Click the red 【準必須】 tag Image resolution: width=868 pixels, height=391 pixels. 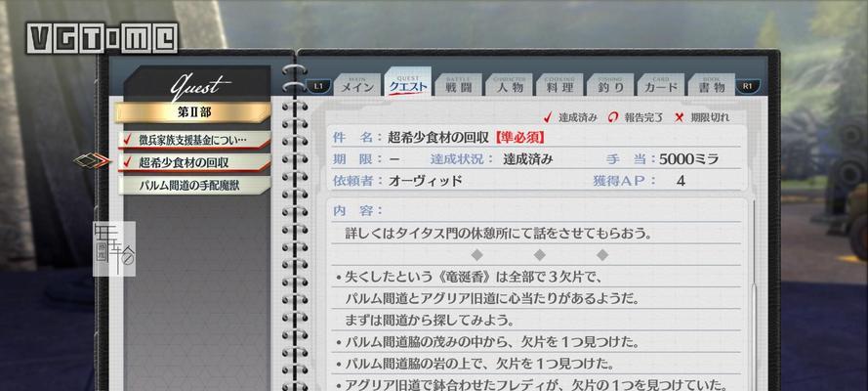point(519,138)
